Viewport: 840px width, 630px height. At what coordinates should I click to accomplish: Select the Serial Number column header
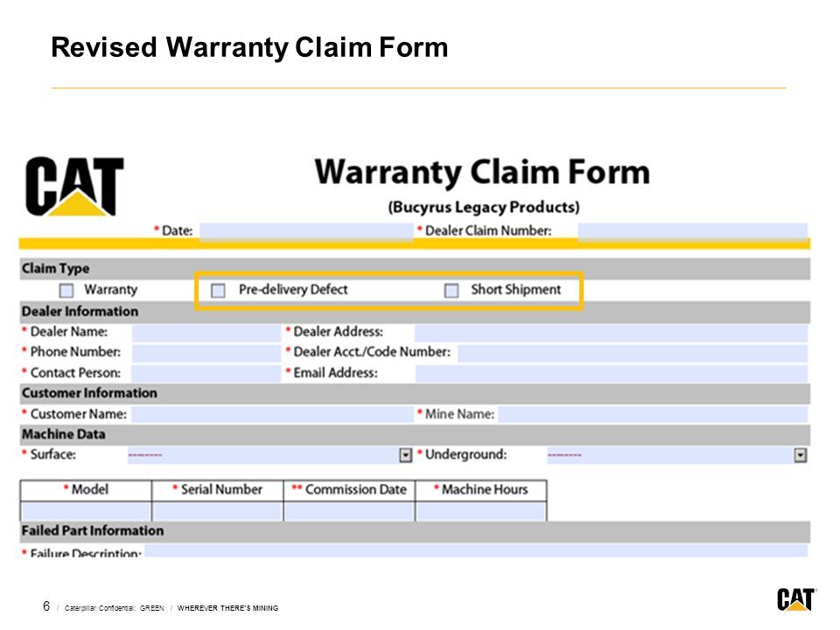[218, 490]
